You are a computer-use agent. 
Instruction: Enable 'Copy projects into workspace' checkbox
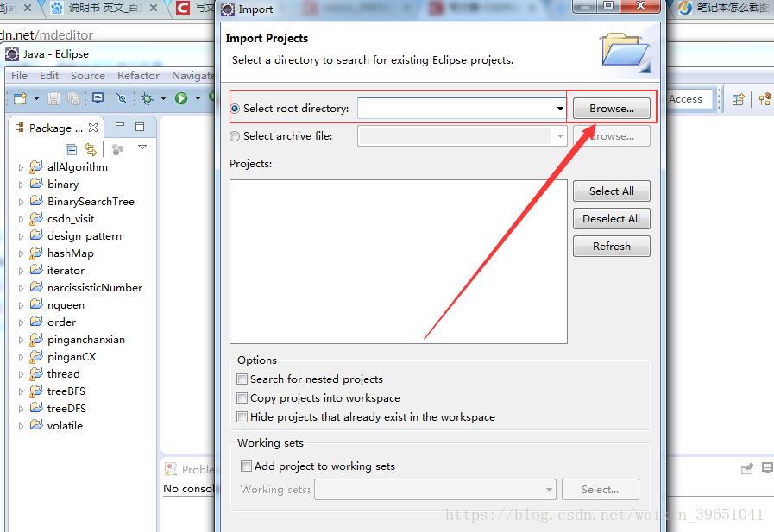(x=242, y=397)
